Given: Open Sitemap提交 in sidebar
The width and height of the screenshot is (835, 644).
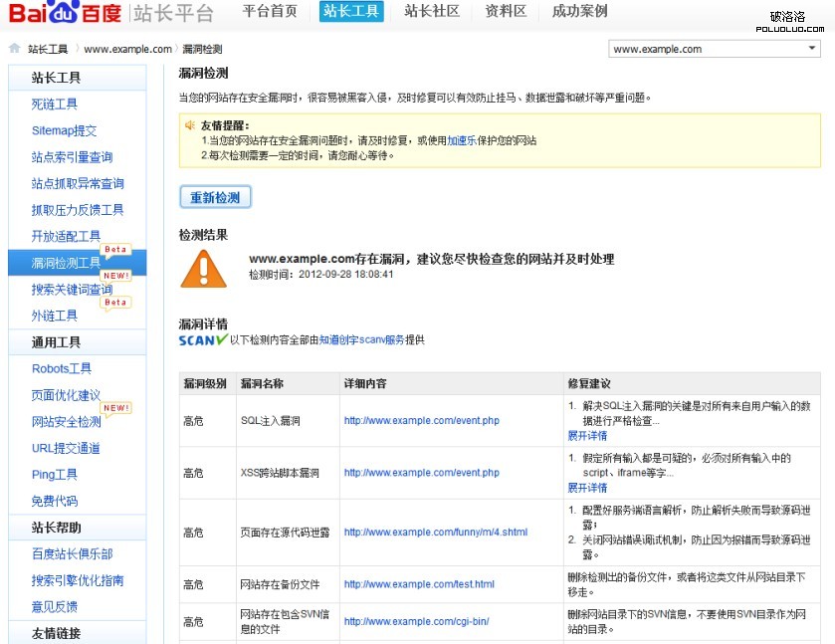Looking at the screenshot, I should (64, 130).
